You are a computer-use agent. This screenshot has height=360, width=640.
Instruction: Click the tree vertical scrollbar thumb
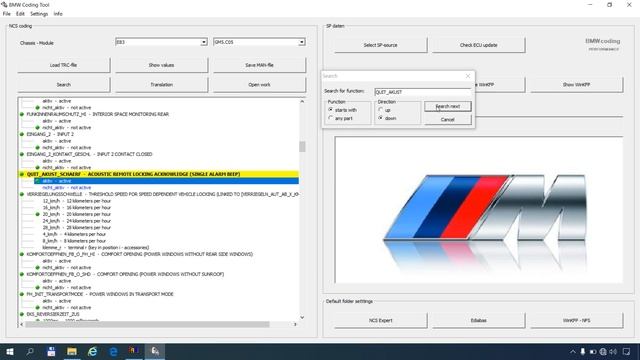click(302, 146)
